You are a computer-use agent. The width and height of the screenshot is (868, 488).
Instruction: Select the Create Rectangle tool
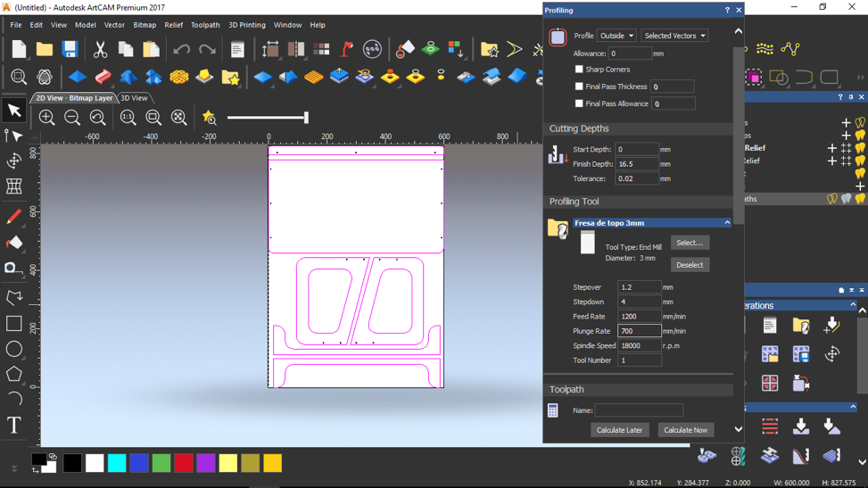coord(14,324)
